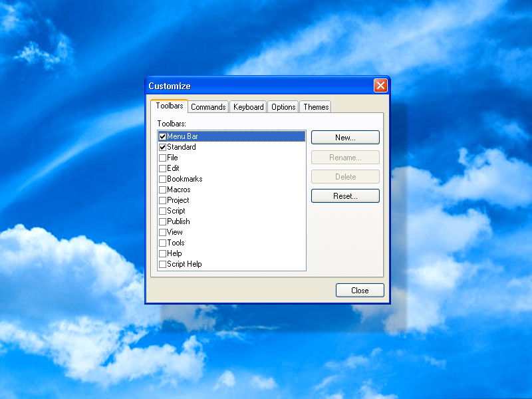Check the Project toolbar checkbox

tap(162, 201)
